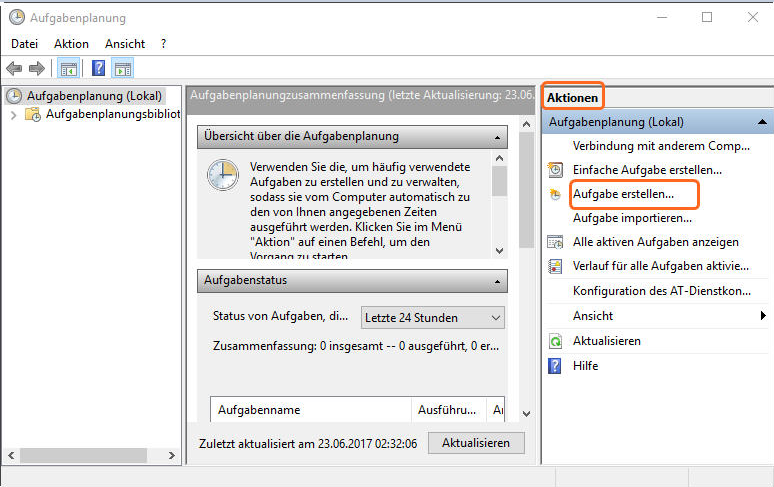Click the Aufgabenname column header

[311, 410]
